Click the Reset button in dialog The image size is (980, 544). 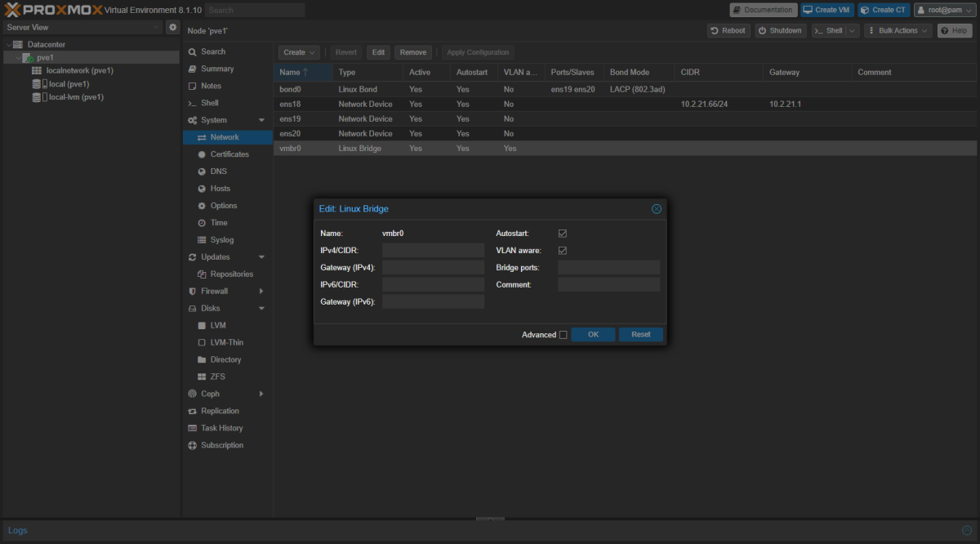[x=641, y=335]
